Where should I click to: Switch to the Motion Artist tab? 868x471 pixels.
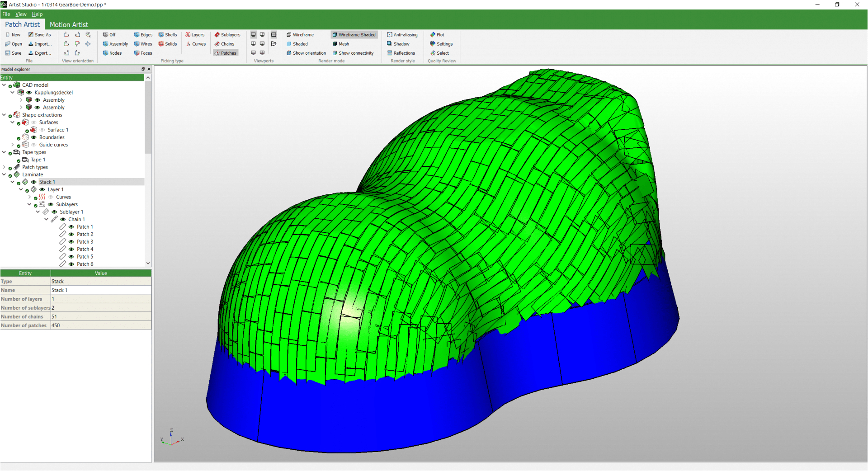pyautogui.click(x=69, y=24)
